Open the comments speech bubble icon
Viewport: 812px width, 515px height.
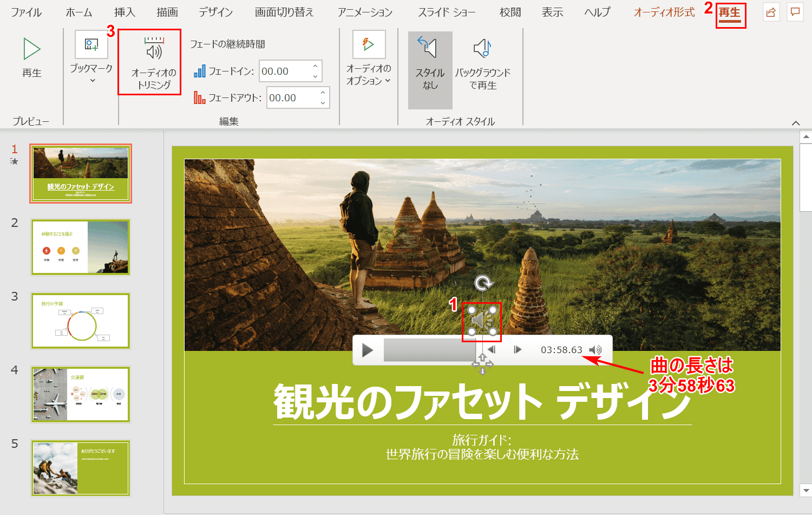[x=795, y=12]
